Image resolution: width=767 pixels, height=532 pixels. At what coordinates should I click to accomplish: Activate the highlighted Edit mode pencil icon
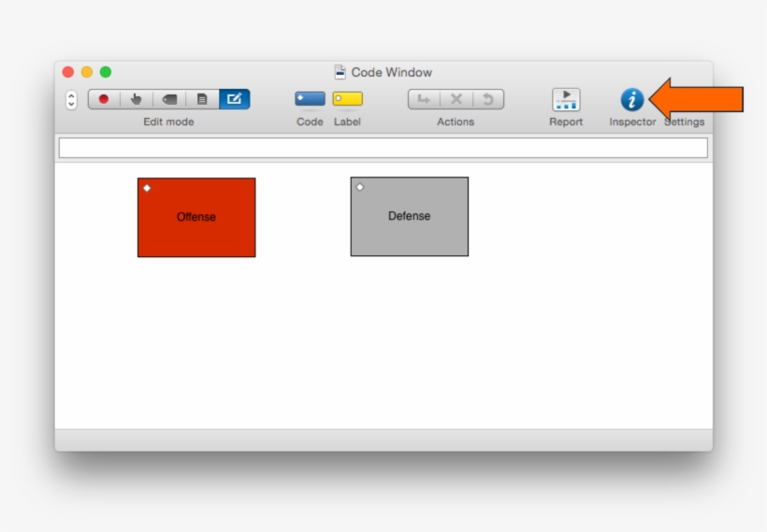235,99
